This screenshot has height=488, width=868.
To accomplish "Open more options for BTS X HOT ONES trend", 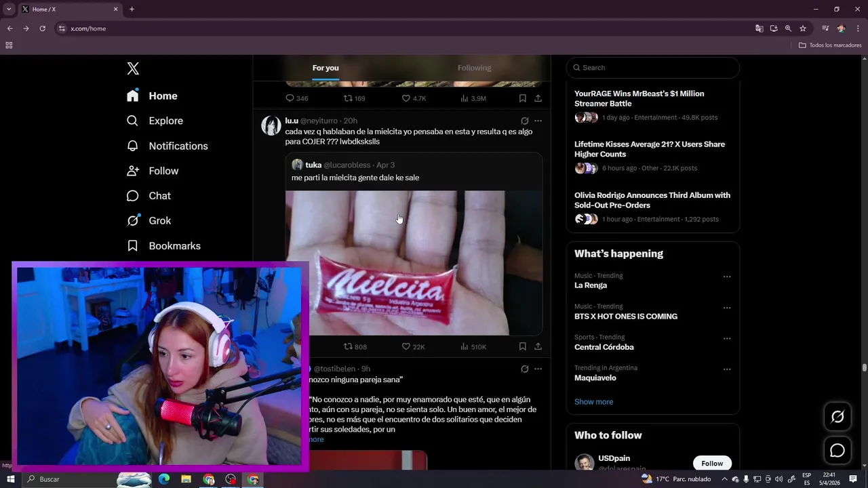I will [x=727, y=308].
